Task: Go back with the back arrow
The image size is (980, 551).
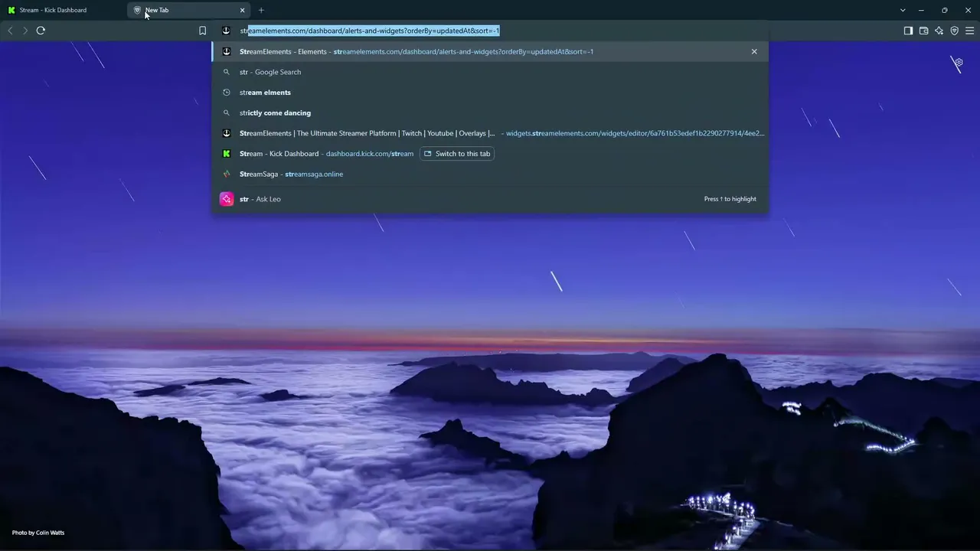Action: coord(10,31)
